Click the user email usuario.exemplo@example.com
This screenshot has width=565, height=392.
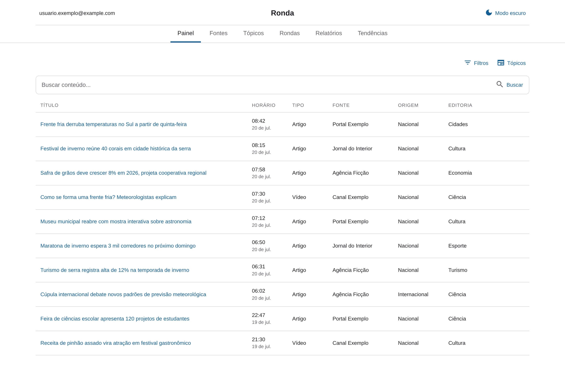click(77, 13)
